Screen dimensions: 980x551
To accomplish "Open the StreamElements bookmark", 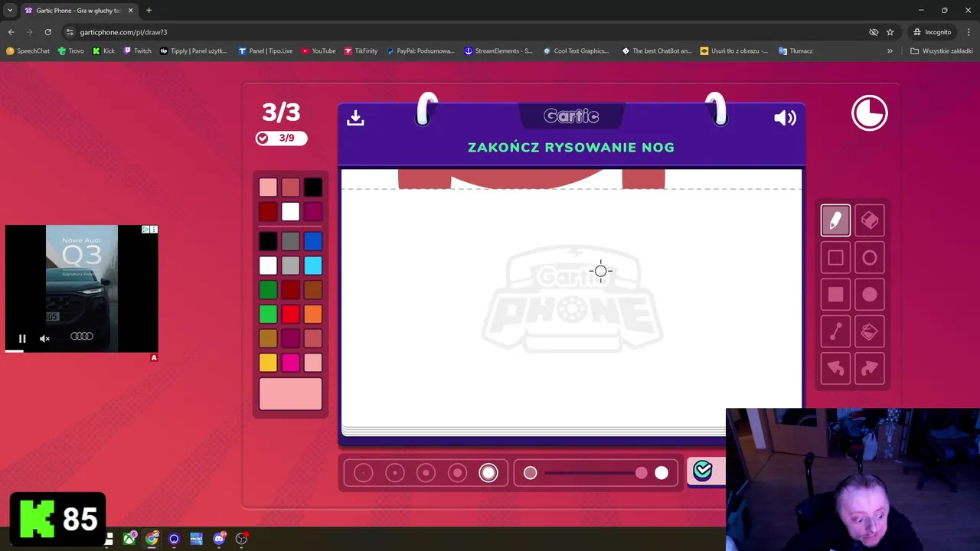I will [x=498, y=51].
